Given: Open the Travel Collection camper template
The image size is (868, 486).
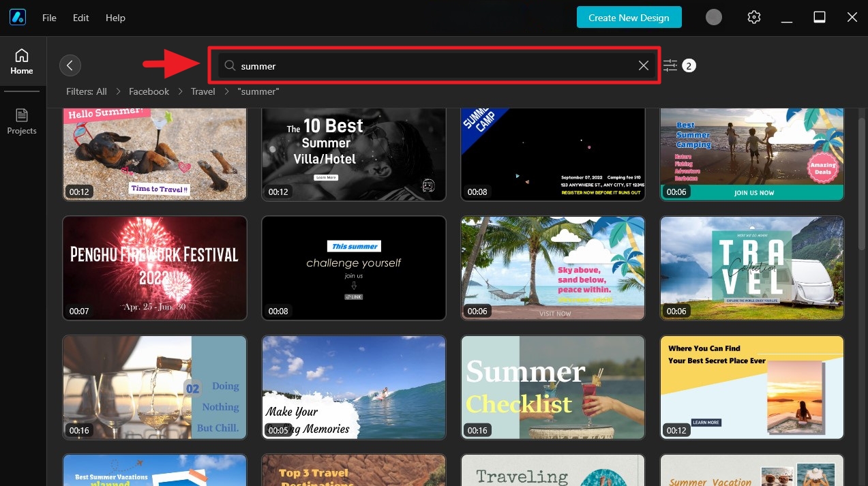Looking at the screenshot, I should [x=751, y=268].
